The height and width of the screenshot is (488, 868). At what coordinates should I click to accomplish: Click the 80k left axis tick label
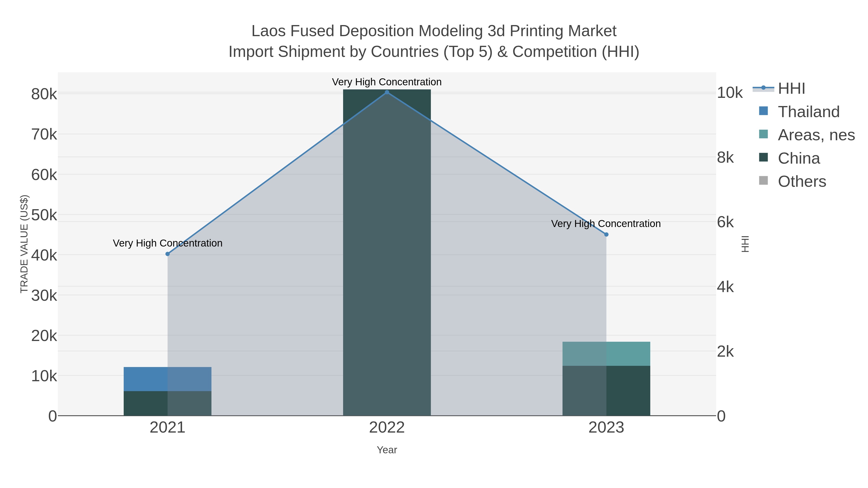(x=44, y=94)
